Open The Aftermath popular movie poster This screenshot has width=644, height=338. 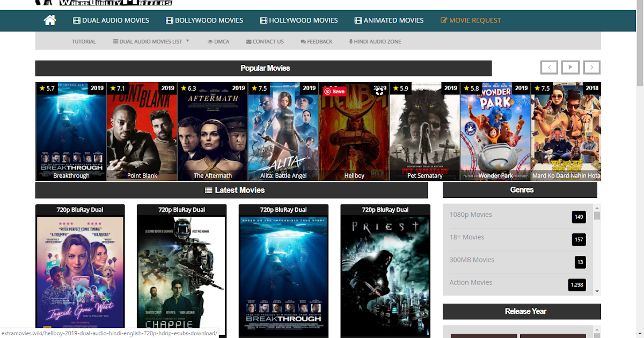click(x=213, y=131)
